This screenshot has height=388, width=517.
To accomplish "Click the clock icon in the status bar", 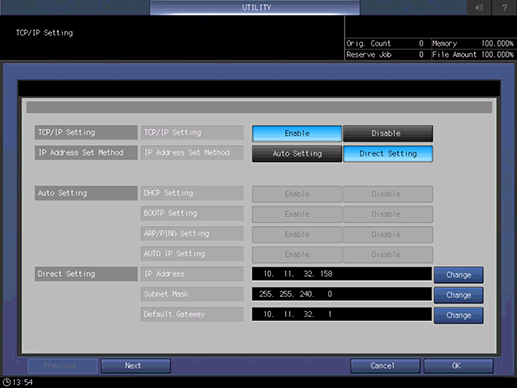I will [x=7, y=382].
